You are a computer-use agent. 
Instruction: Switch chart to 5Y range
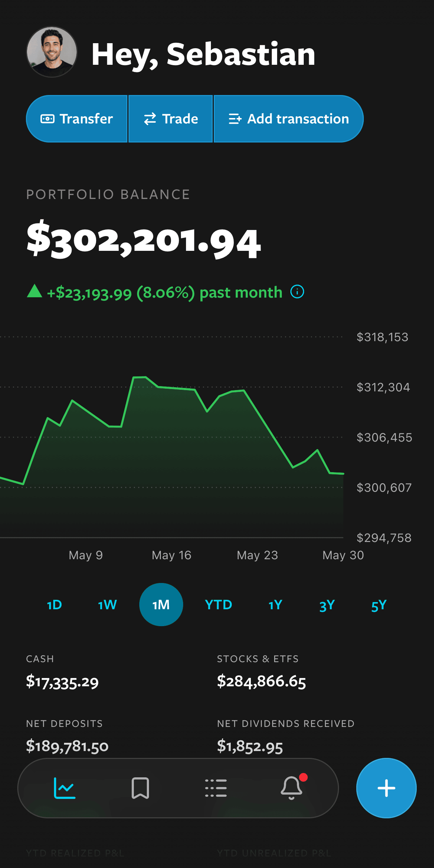[379, 605]
